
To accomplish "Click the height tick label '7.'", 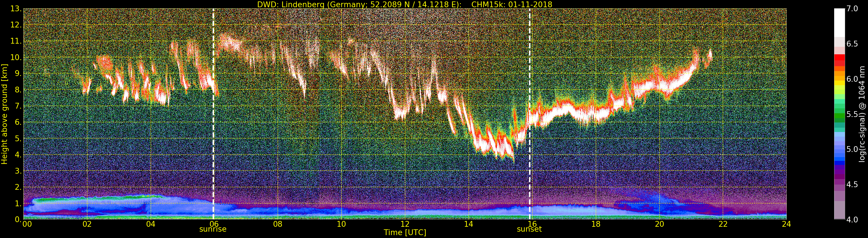I will tap(18, 106).
